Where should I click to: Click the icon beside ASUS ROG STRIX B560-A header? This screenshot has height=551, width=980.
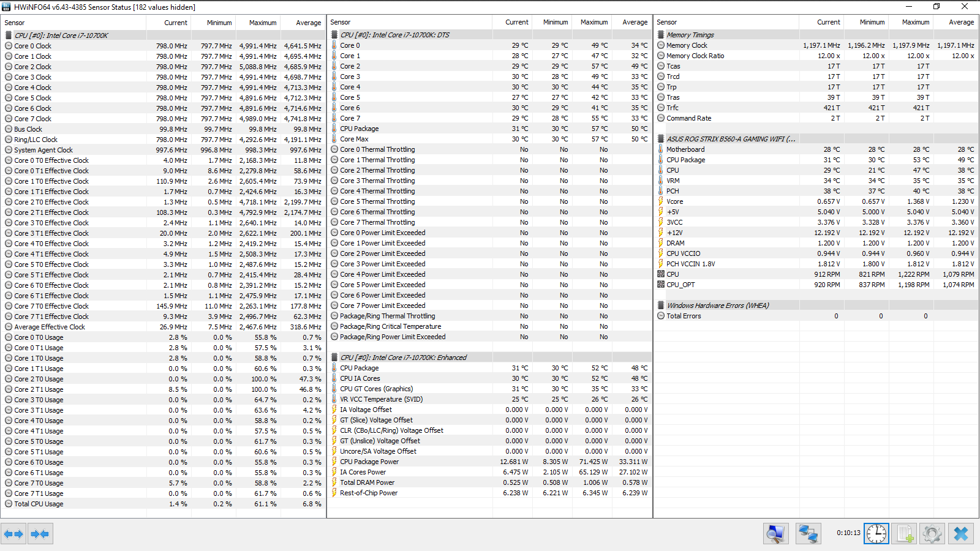[x=661, y=139]
